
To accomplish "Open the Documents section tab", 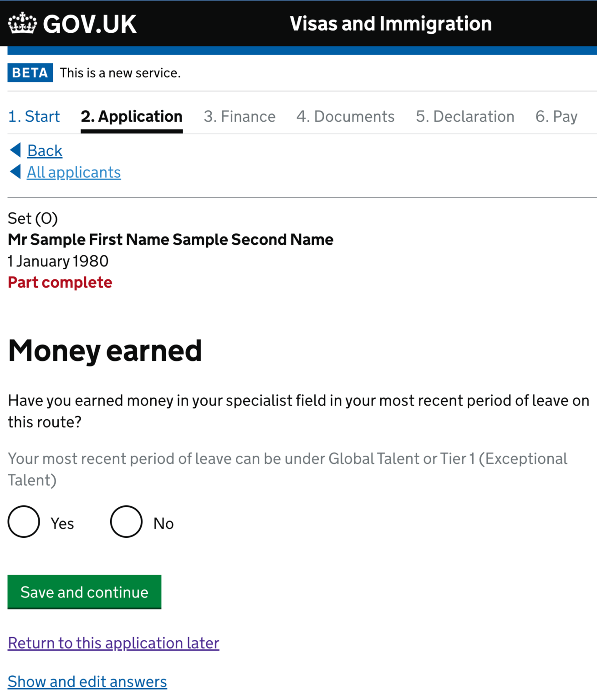I will click(346, 117).
